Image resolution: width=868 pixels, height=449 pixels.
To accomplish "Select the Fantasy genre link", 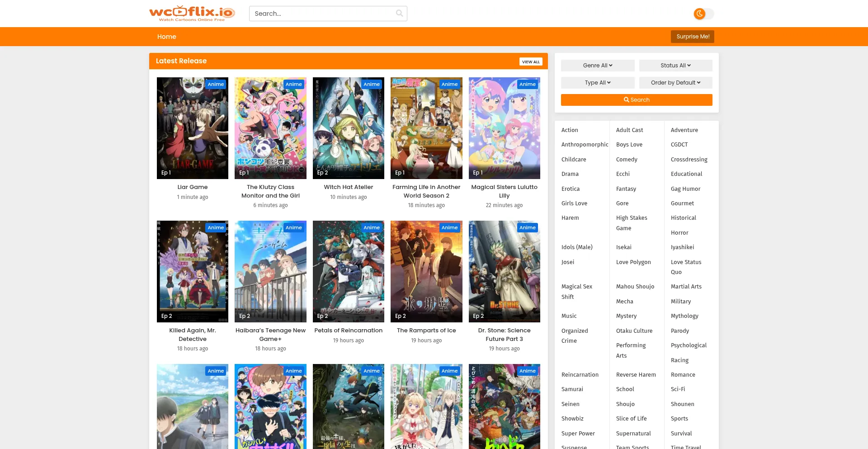I will (x=626, y=189).
